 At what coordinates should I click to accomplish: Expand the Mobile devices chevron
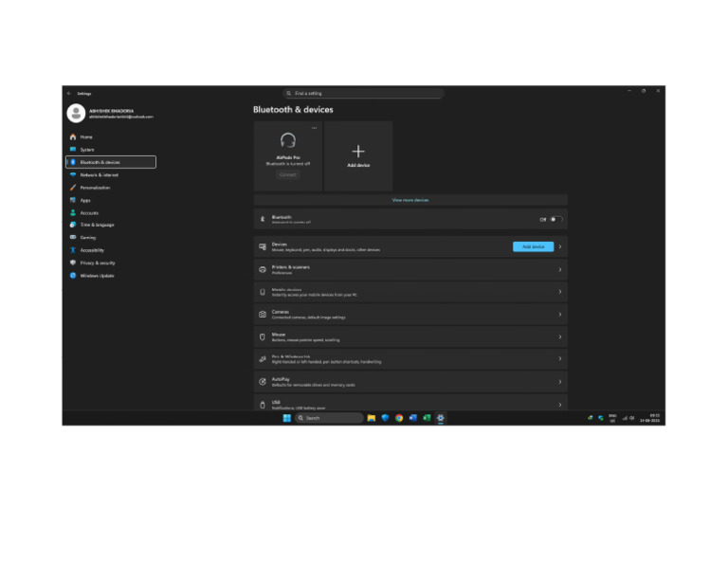560,292
